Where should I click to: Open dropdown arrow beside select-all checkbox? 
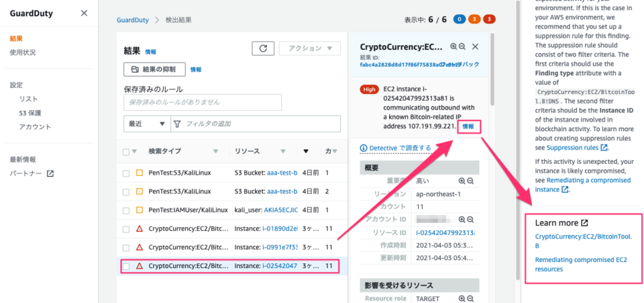coord(134,152)
